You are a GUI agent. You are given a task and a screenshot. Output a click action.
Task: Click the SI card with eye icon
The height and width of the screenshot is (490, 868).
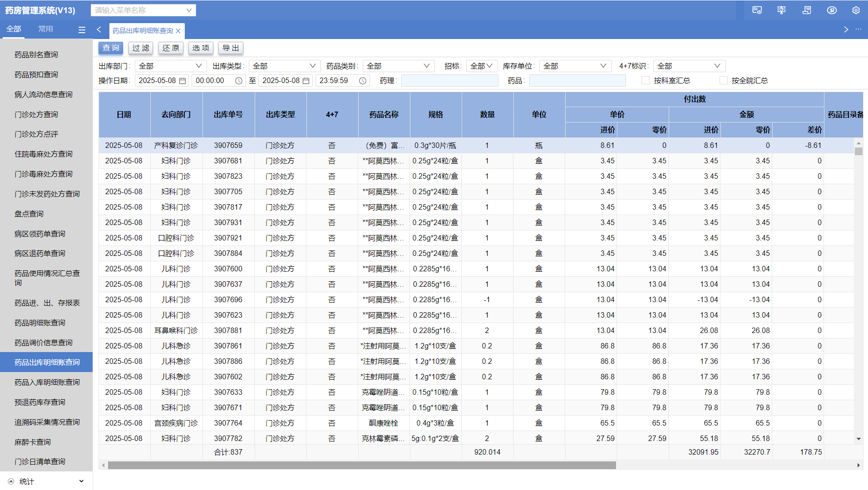pos(757,10)
